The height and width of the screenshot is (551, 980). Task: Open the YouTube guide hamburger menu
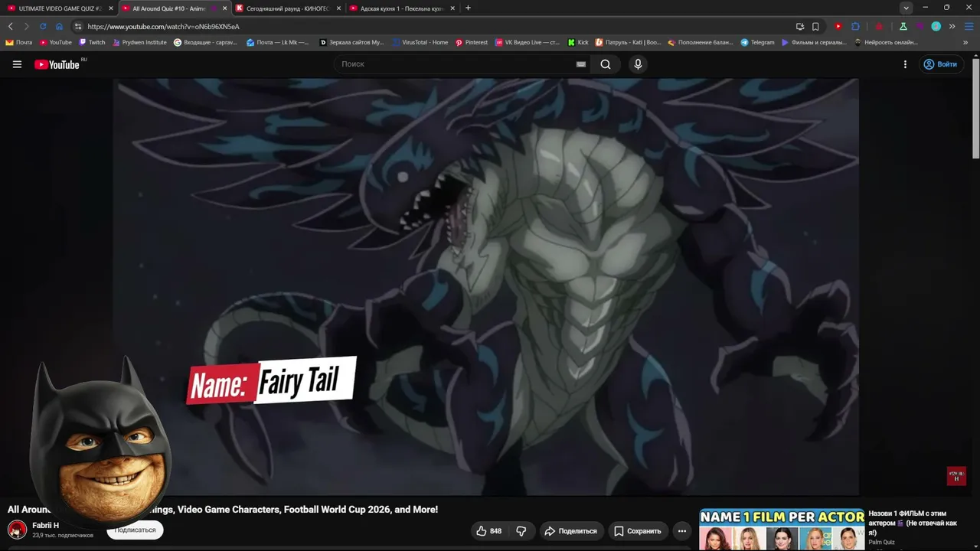coord(17,64)
